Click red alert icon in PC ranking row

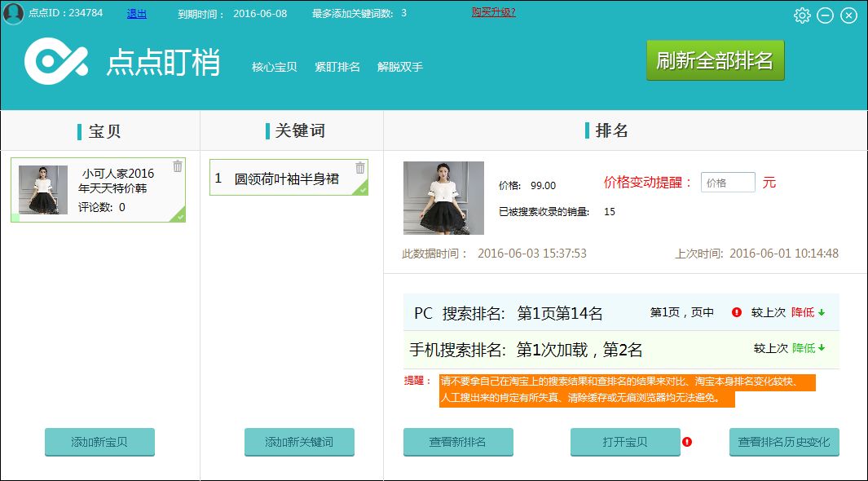pyautogui.click(x=737, y=312)
